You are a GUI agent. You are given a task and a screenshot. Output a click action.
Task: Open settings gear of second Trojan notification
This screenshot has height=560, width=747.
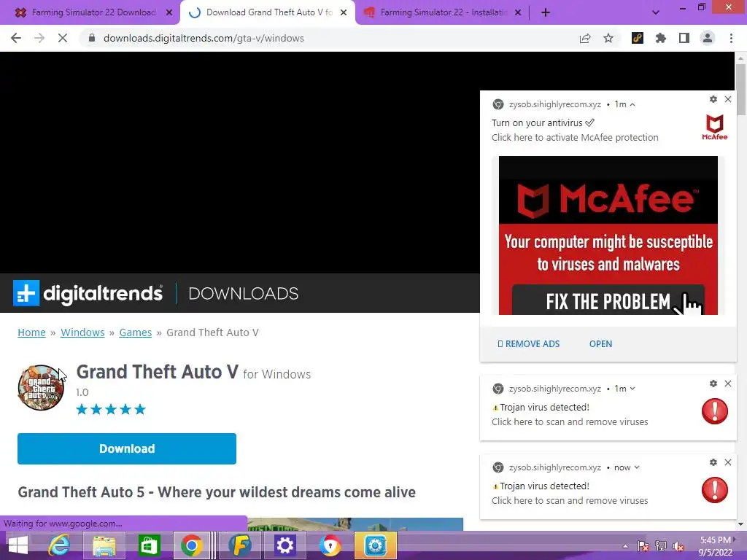713,462
